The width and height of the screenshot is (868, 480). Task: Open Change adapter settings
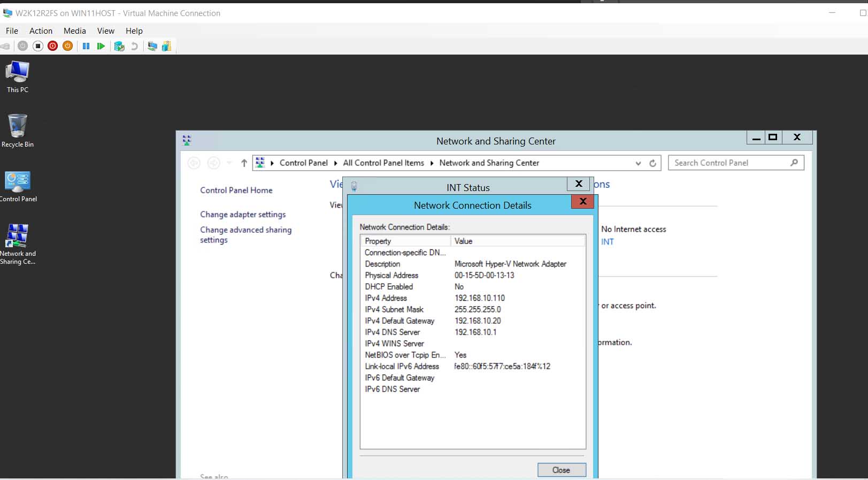coord(243,214)
